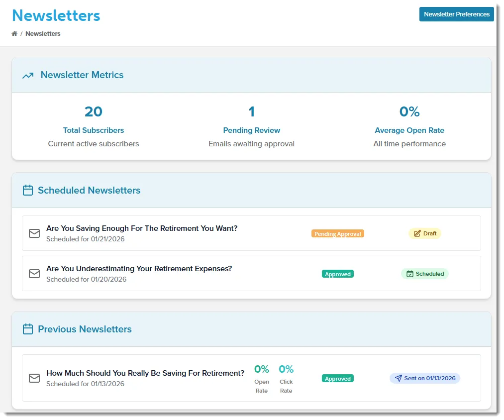Click the 0% Open Rate value
Viewport: 504px width, 420px height.
262,369
